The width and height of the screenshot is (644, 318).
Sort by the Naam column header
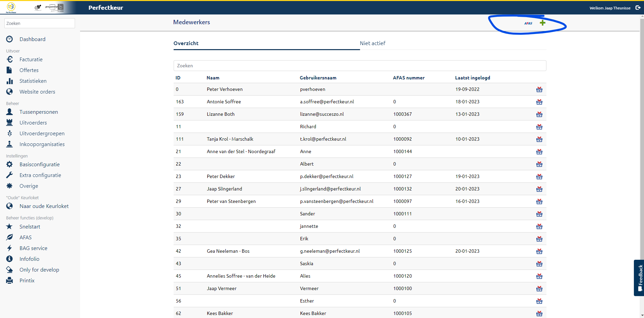(213, 78)
